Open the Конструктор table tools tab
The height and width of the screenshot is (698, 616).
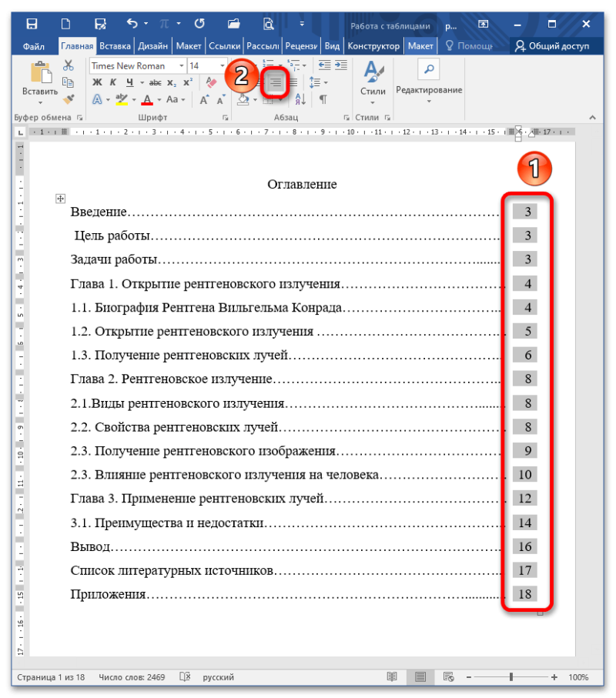click(x=373, y=46)
